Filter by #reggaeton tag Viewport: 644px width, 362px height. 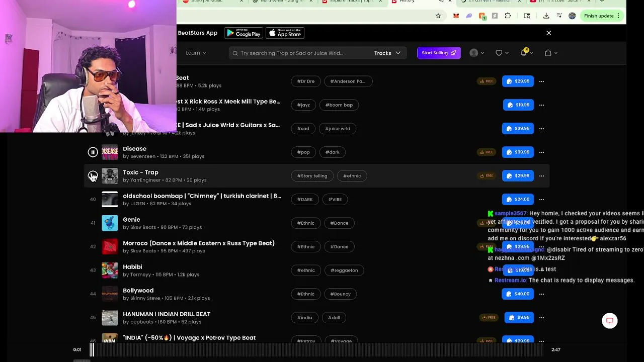coord(344,270)
